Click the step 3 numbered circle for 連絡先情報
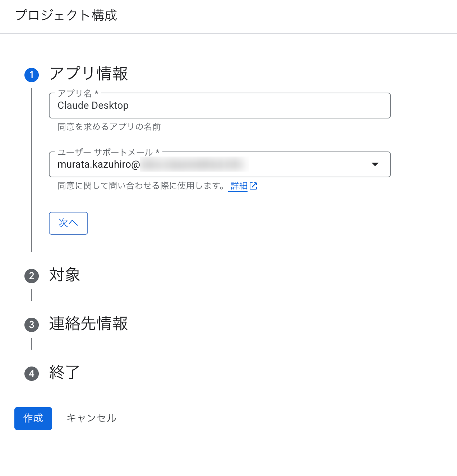Viewport: 457px width, 476px height. pos(32,325)
